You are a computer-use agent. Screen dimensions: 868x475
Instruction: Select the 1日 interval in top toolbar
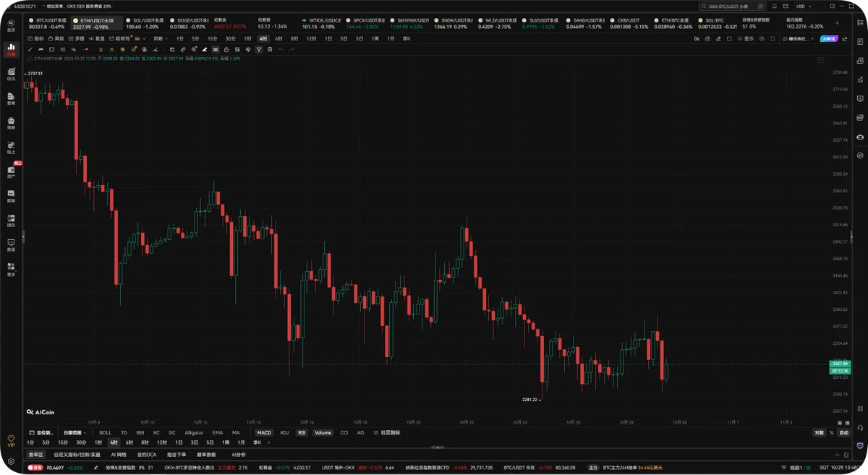pos(328,38)
